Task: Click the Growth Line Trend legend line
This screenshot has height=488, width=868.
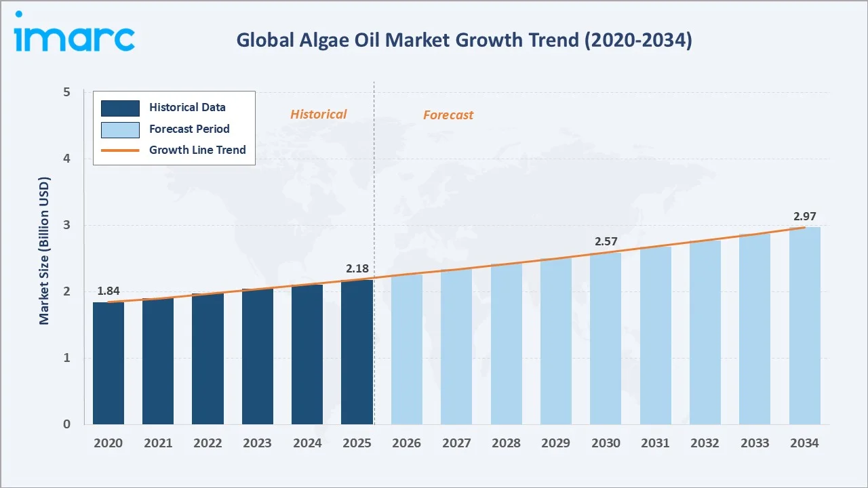Action: [120, 150]
